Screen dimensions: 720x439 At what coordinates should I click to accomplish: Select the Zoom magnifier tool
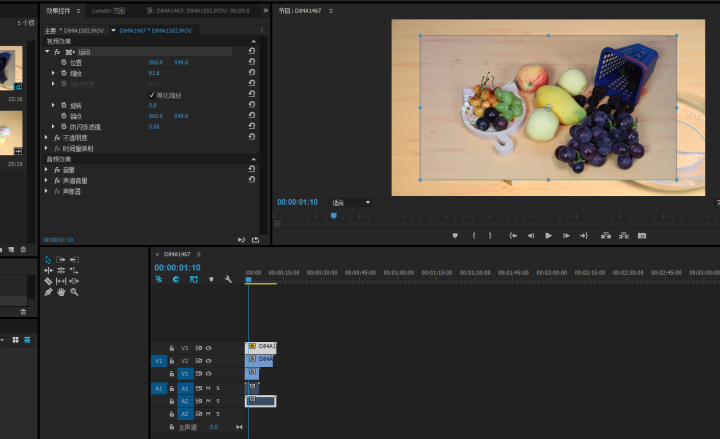[x=74, y=292]
